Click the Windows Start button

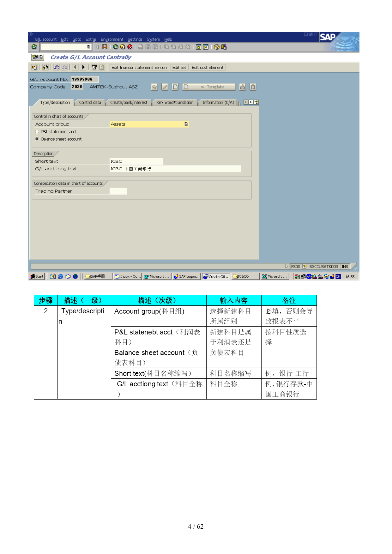[37, 276]
